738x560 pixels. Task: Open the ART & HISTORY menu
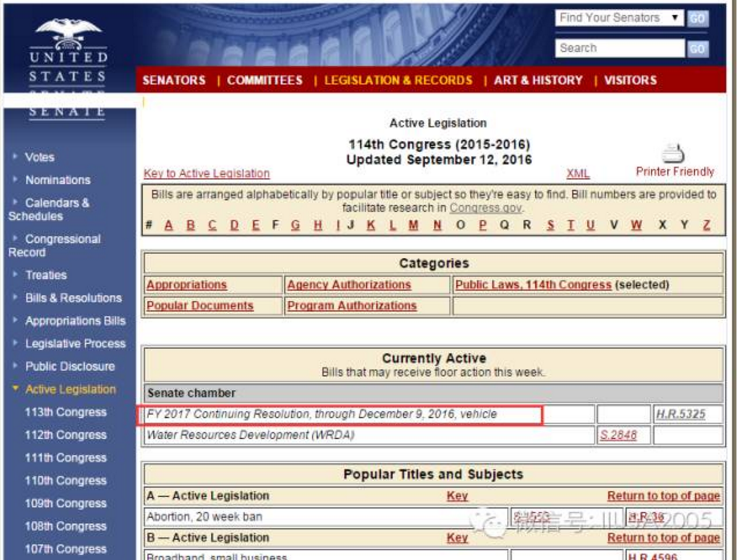[x=538, y=80]
